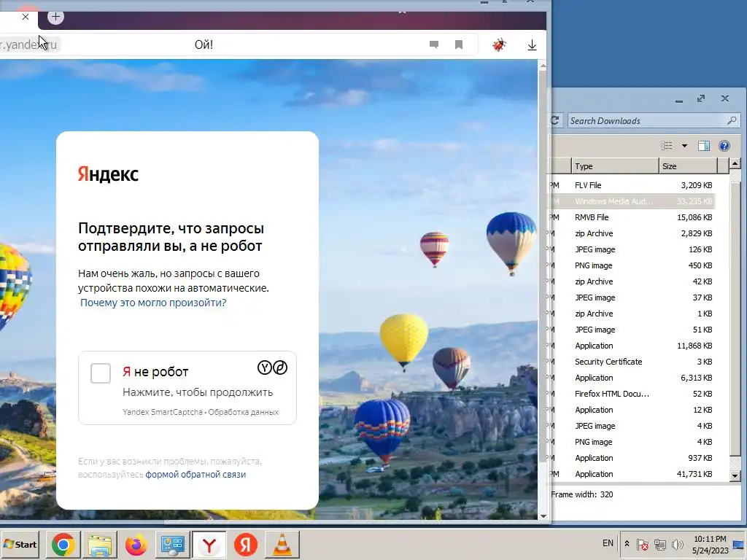This screenshot has height=560, width=747.
Task: Select the Firefox HTML Document row
Action: [632, 394]
